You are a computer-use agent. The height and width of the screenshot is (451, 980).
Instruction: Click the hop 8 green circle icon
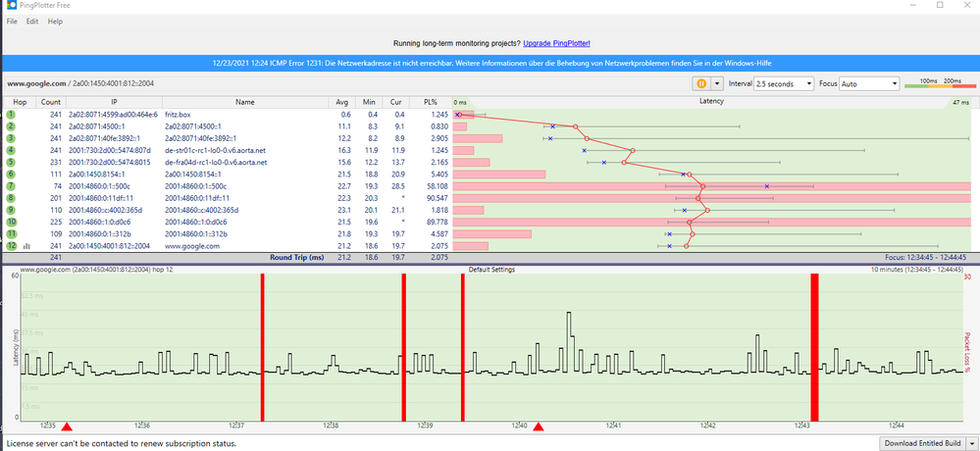pyautogui.click(x=11, y=198)
